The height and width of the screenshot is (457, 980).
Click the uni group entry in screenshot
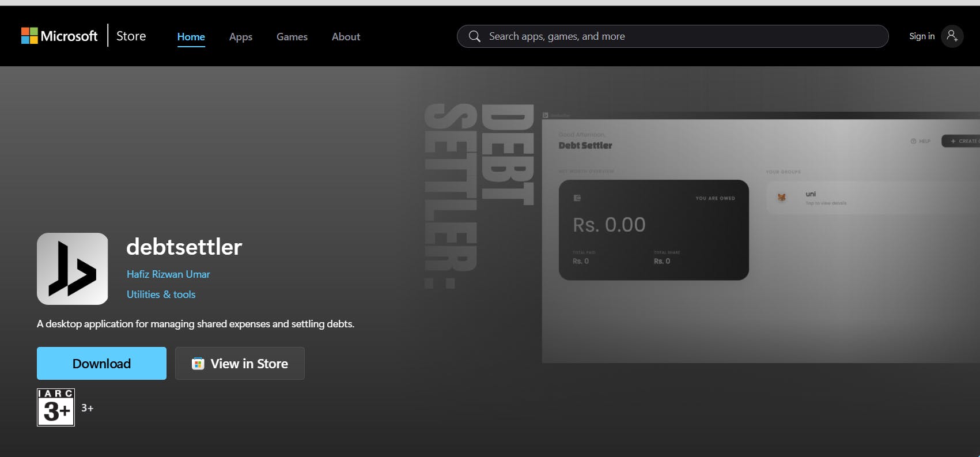[x=873, y=198]
